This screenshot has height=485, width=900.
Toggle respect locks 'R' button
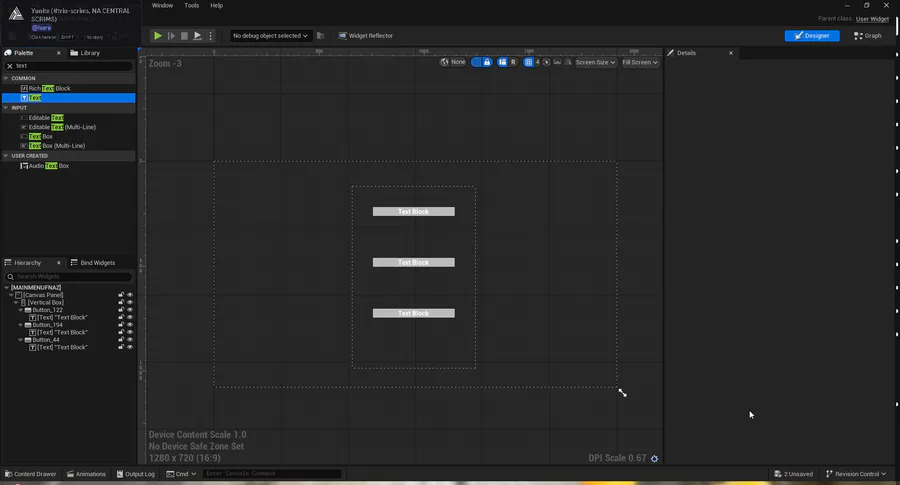513,62
